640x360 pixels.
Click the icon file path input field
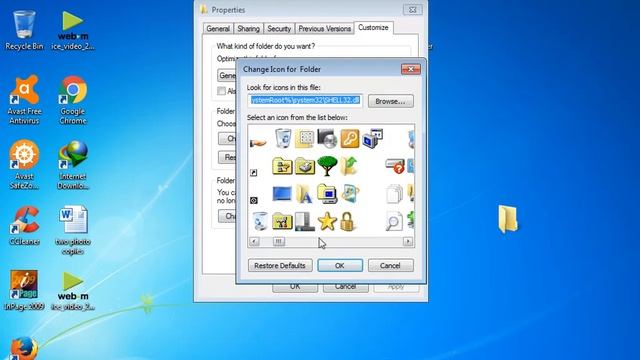click(305, 100)
